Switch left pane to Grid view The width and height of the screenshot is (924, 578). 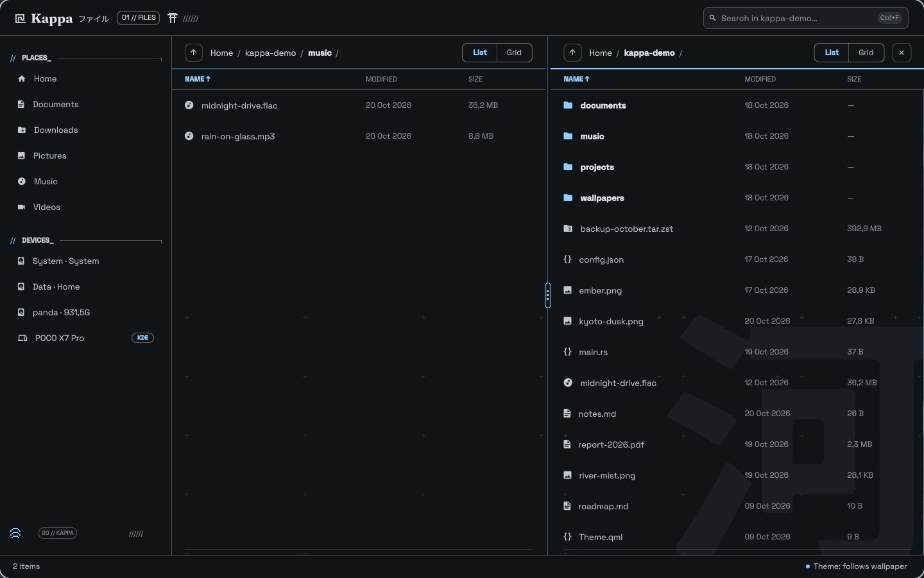tap(514, 53)
